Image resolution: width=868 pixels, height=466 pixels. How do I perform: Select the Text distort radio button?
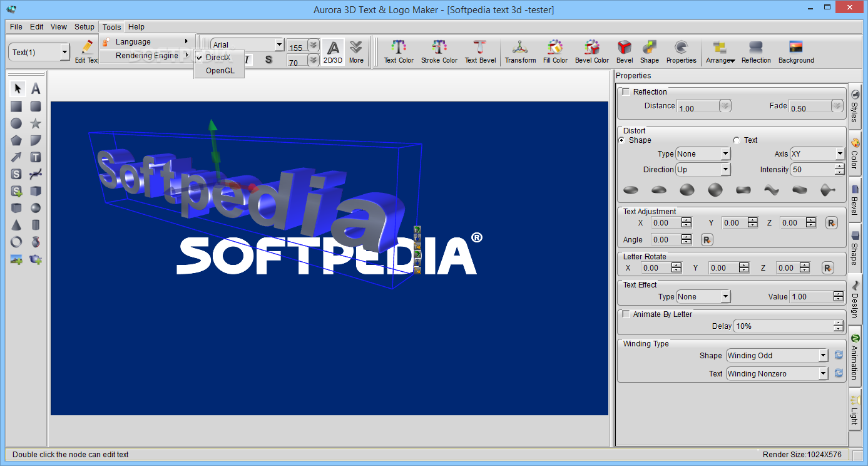point(736,140)
